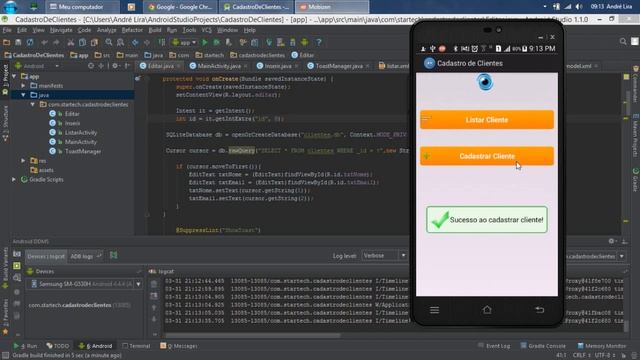
Task: Expand the Gradle Scripts node arrow
Action: coord(14,180)
